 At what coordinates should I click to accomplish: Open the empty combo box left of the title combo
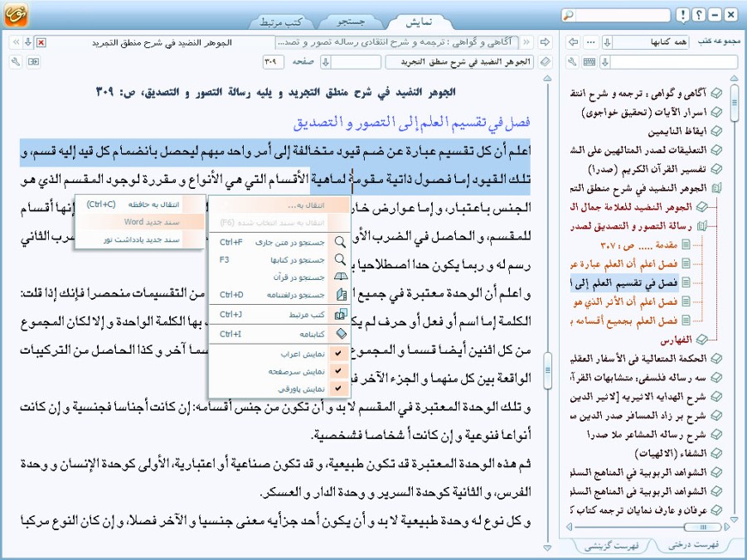(350, 62)
